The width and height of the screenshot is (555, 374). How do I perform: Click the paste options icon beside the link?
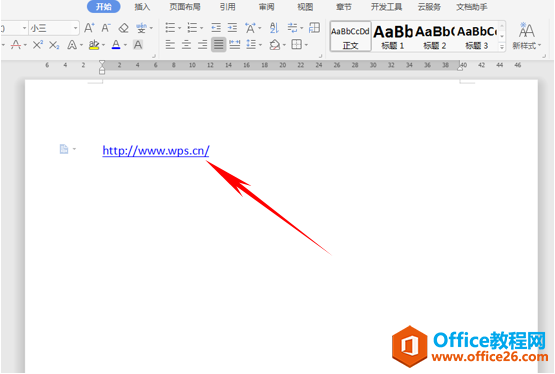click(64, 149)
